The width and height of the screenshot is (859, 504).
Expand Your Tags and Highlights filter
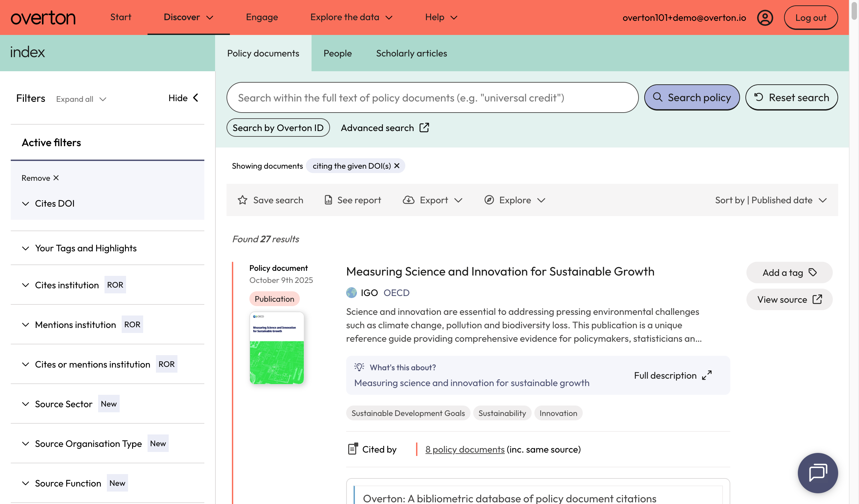79,248
